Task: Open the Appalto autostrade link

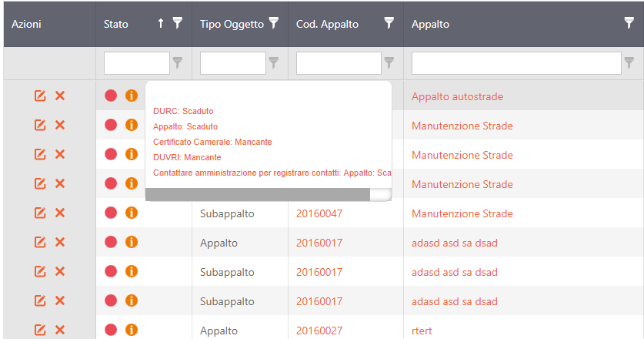Action: tap(457, 96)
